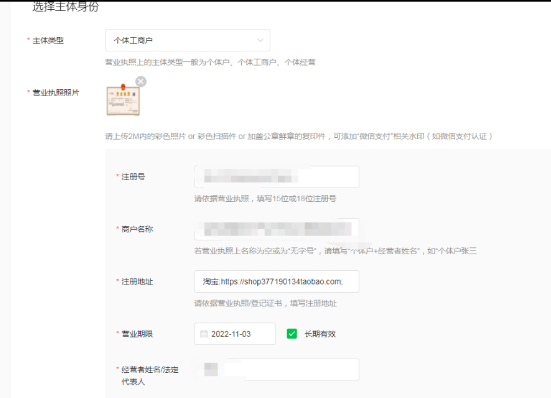The width and height of the screenshot is (551, 398).
Task: Click hint text listing 个体户、个体工商户、个体经营
Action: (x=210, y=62)
